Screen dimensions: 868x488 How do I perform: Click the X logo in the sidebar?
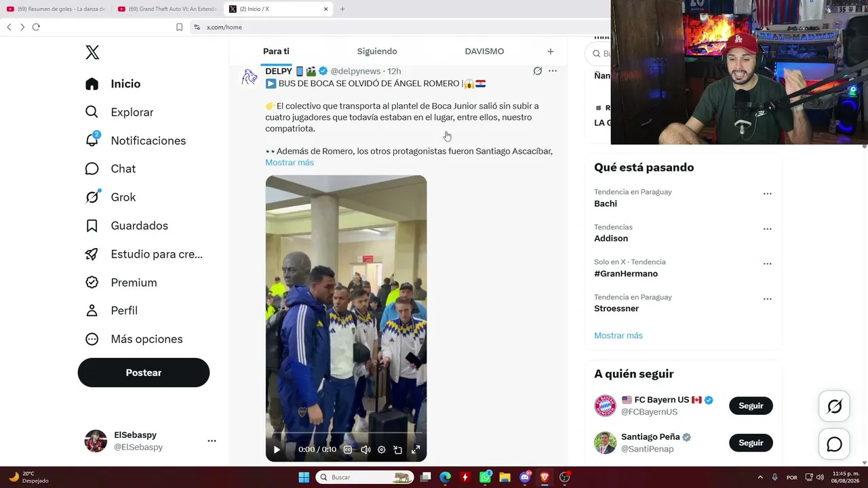point(92,52)
